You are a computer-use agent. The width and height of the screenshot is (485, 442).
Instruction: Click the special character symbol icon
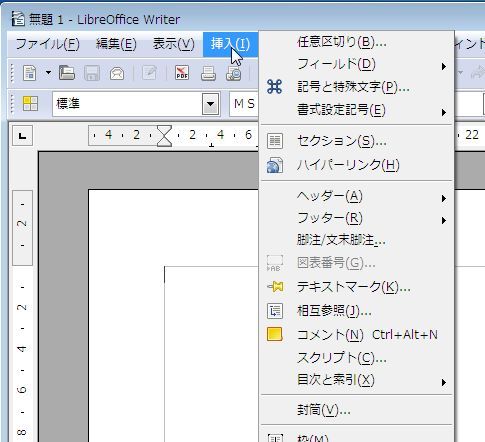274,87
